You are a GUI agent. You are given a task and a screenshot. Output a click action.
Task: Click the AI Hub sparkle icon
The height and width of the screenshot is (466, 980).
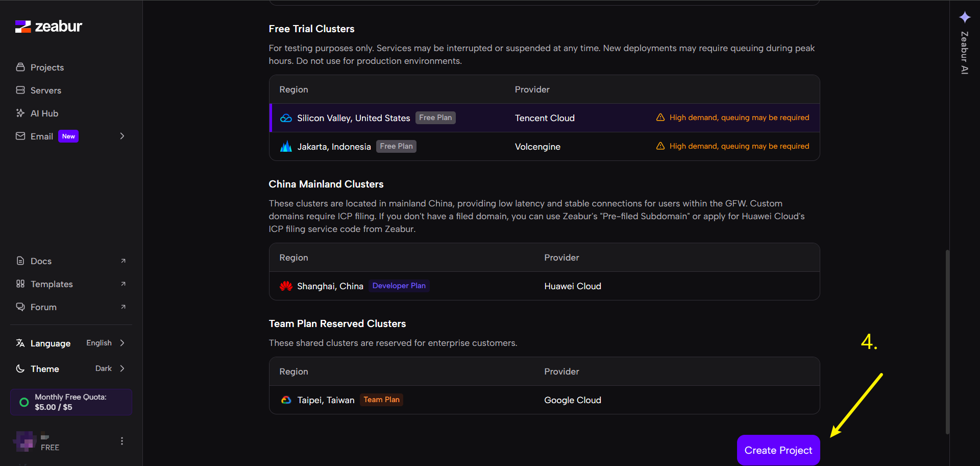click(20, 113)
